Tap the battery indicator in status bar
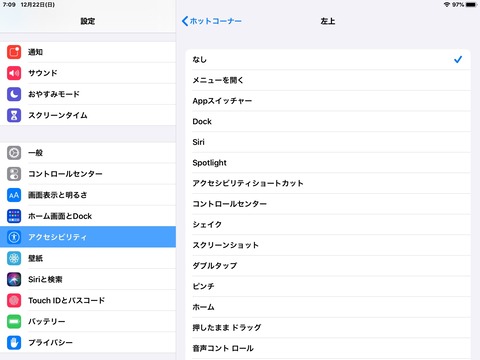Image resolution: width=480 pixels, height=360 pixels. click(472, 5)
